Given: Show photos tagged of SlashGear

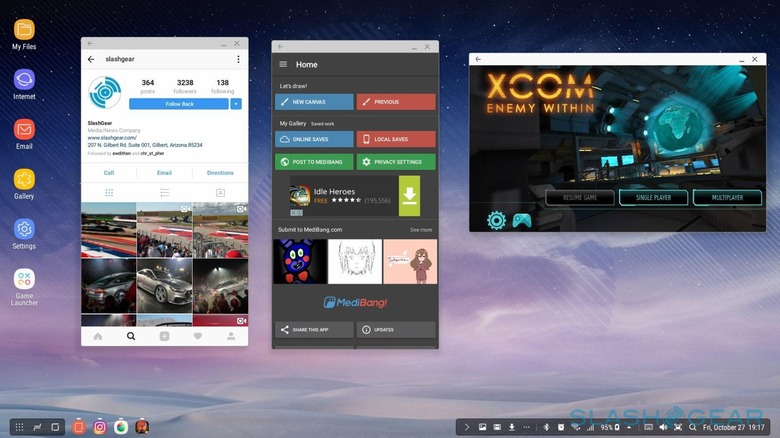Looking at the screenshot, I should pyautogui.click(x=220, y=192).
